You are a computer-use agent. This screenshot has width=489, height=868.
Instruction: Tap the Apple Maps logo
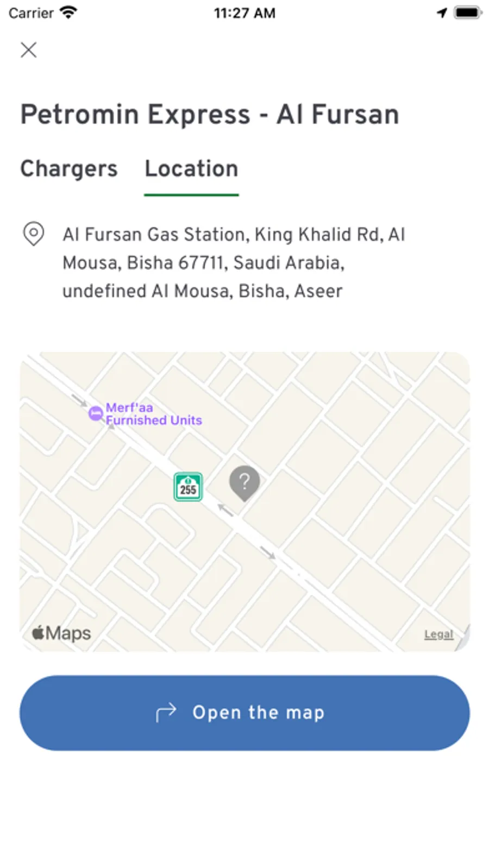tap(61, 633)
